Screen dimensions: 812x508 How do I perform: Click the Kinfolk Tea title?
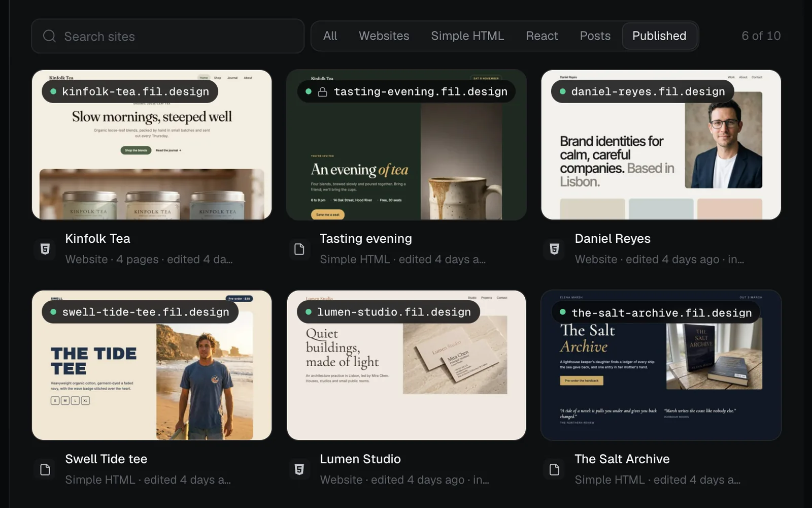click(97, 238)
